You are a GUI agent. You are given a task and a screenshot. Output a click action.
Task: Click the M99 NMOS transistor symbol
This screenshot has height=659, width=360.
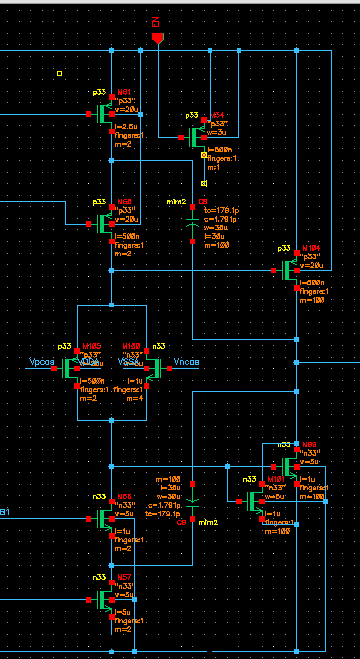288,467
